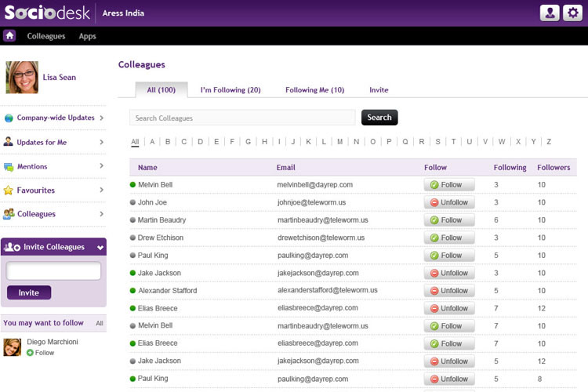The width and height of the screenshot is (588, 392).
Task: Click the Company-wide Updates globe icon
Action: click(x=9, y=118)
